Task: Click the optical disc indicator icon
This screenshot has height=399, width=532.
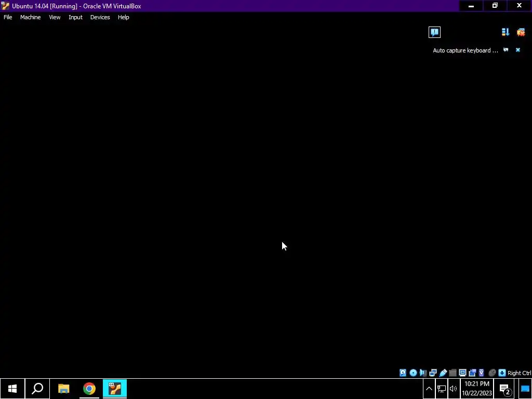Action: click(413, 373)
